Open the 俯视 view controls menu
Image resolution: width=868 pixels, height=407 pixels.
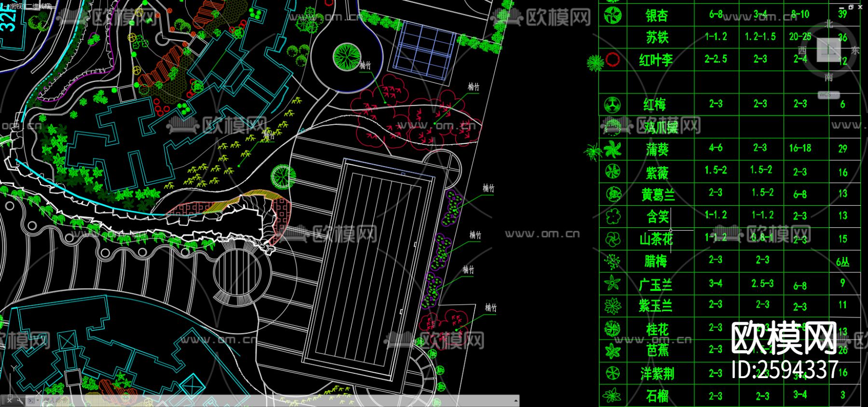[16, 6]
